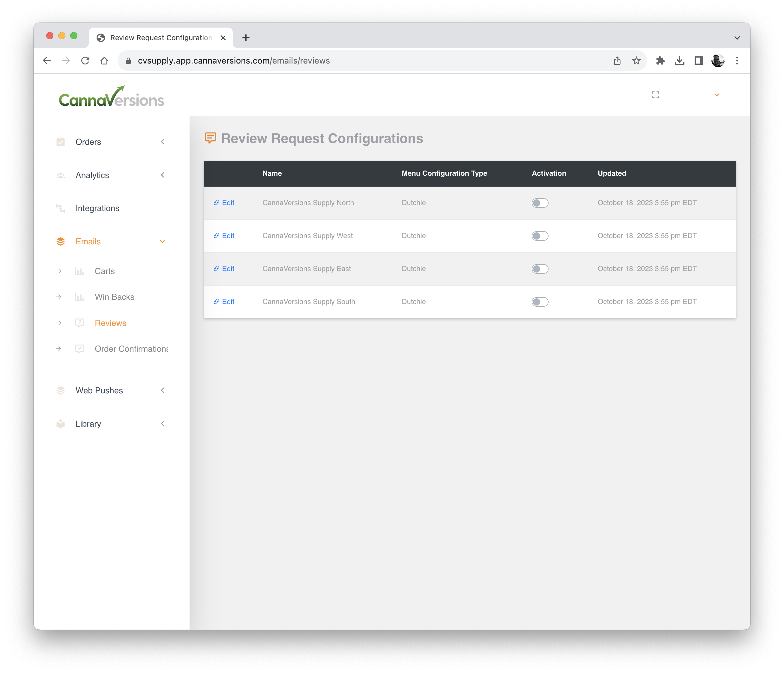This screenshot has height=674, width=784.
Task: Click the Carts bar chart icon
Action: [79, 271]
